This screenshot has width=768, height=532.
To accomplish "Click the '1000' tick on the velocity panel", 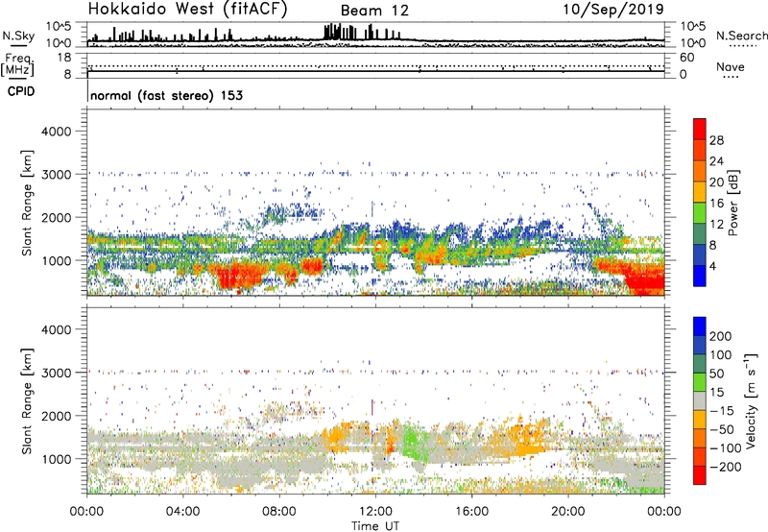I will point(56,459).
